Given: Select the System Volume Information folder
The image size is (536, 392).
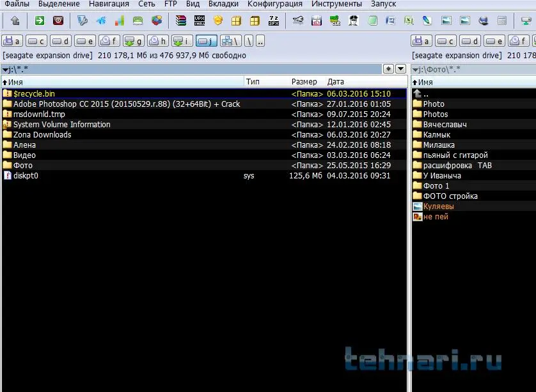Looking at the screenshot, I should click(204, 125).
